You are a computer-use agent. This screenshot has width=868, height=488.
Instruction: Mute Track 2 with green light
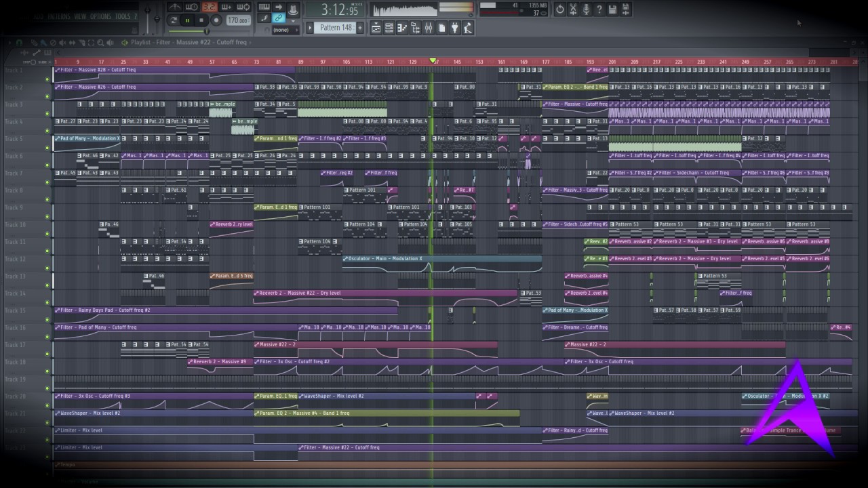[x=47, y=96]
